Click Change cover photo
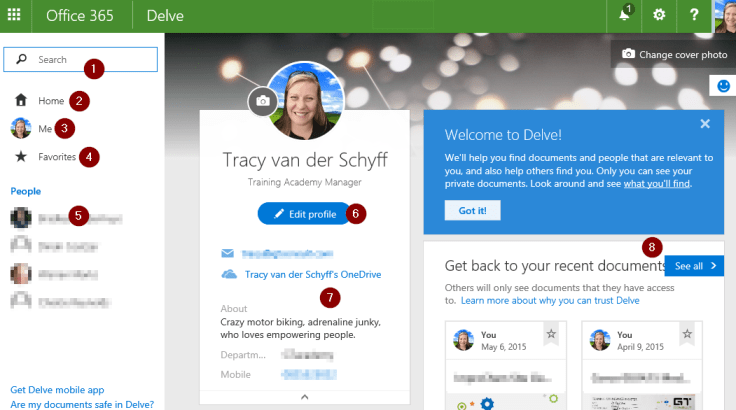736x410 pixels. pyautogui.click(x=673, y=54)
